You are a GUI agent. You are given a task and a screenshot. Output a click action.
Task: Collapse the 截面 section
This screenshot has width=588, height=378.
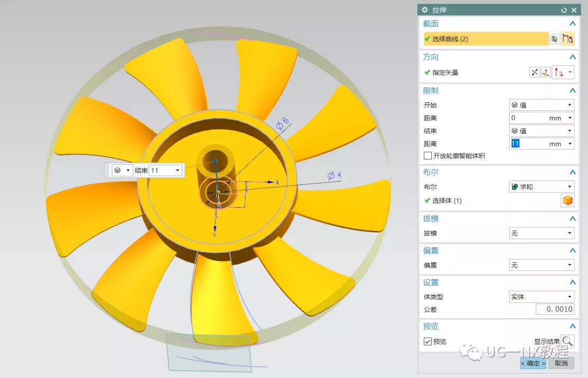point(573,23)
